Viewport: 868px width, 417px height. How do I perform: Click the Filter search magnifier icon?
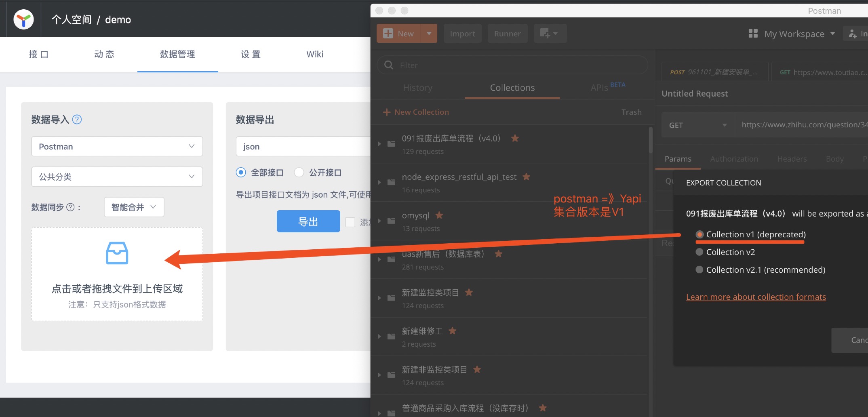click(x=389, y=65)
